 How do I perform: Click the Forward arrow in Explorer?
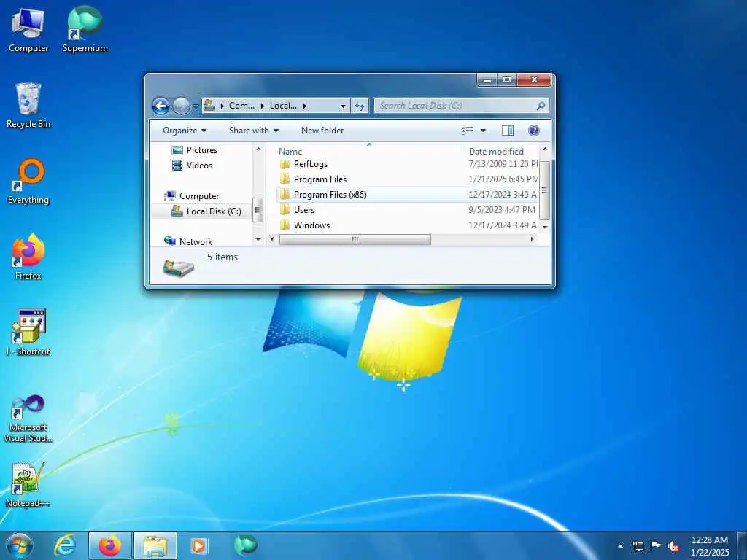tap(181, 106)
